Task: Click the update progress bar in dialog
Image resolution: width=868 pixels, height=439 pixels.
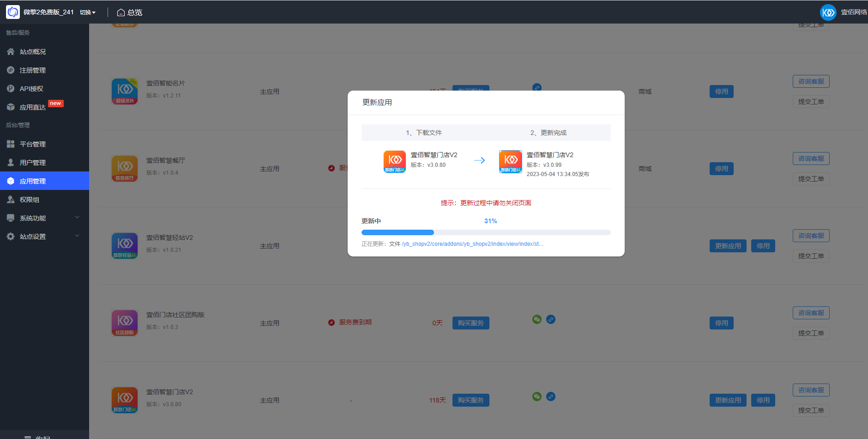Action: pos(486,232)
